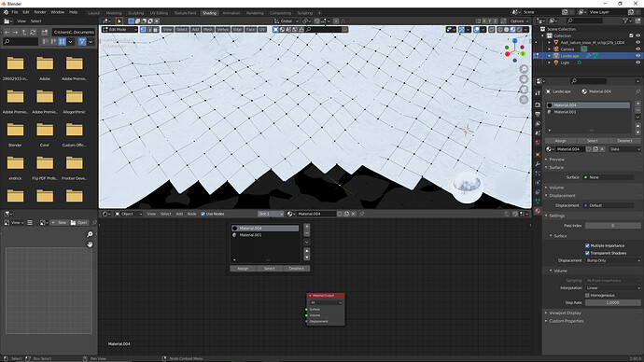Click the Material Output node Surface socket

[306, 310]
